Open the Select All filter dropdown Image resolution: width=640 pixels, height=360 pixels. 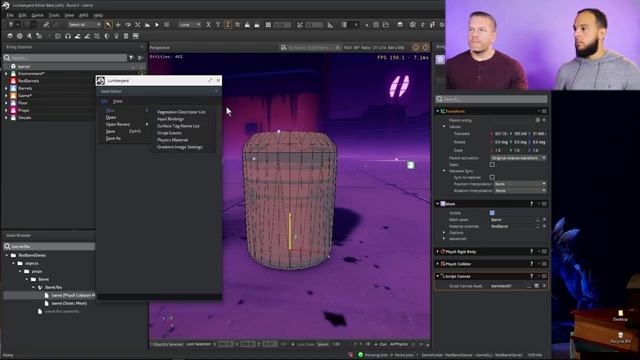[84, 25]
